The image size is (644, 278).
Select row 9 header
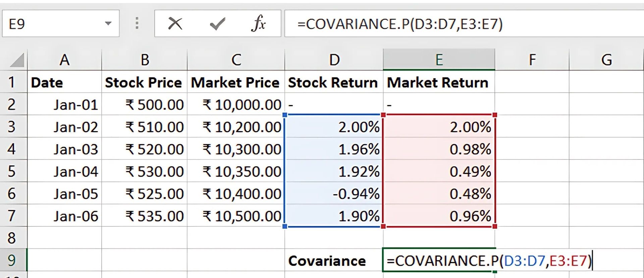point(12,260)
